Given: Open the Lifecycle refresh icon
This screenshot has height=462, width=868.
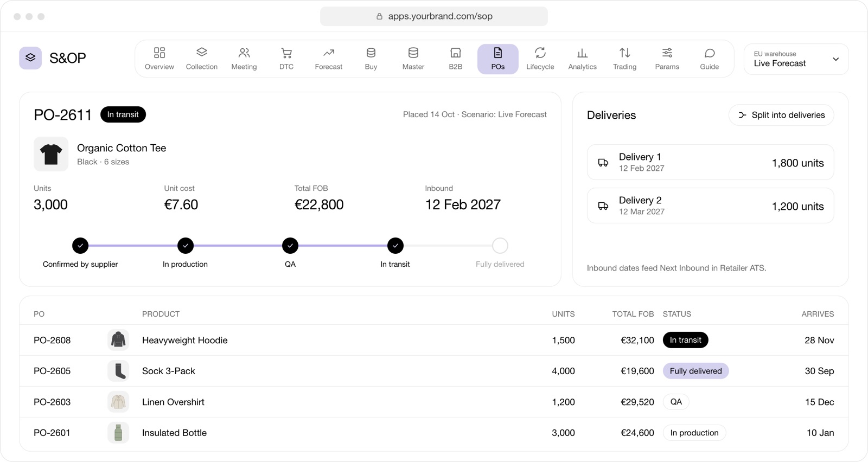Looking at the screenshot, I should point(540,53).
